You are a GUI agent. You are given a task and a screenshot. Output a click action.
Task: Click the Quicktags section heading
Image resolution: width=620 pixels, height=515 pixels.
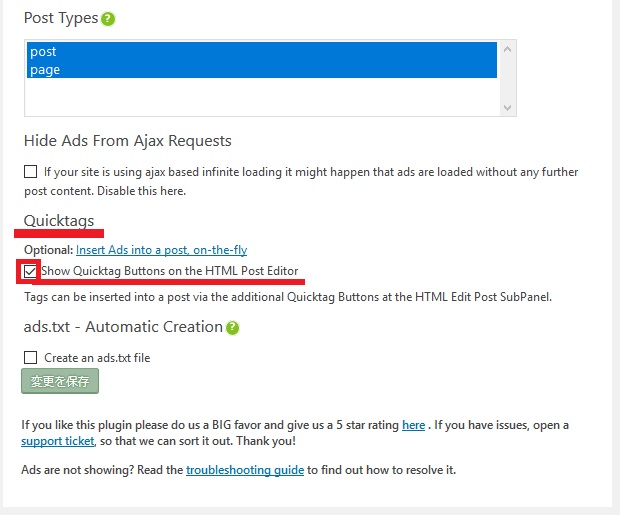pyautogui.click(x=59, y=221)
